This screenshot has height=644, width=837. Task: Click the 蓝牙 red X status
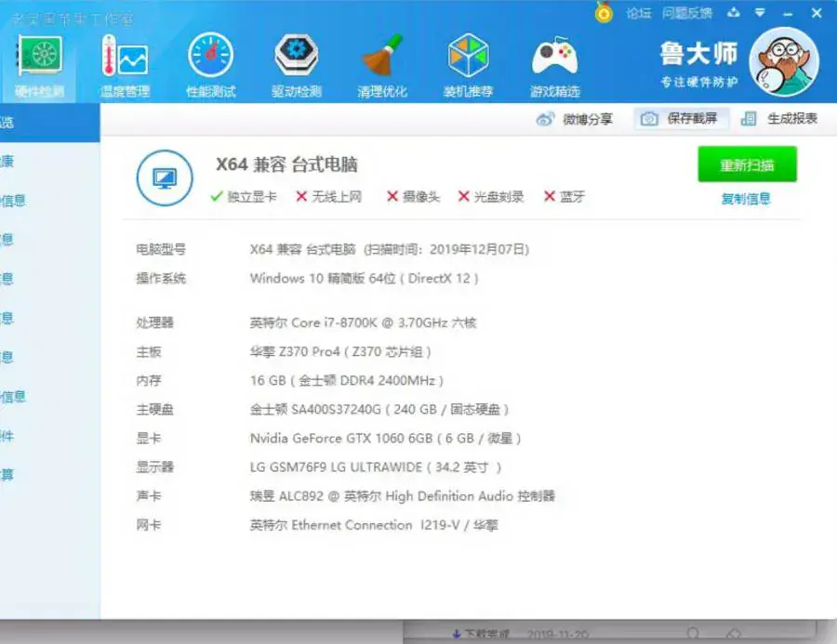point(565,197)
